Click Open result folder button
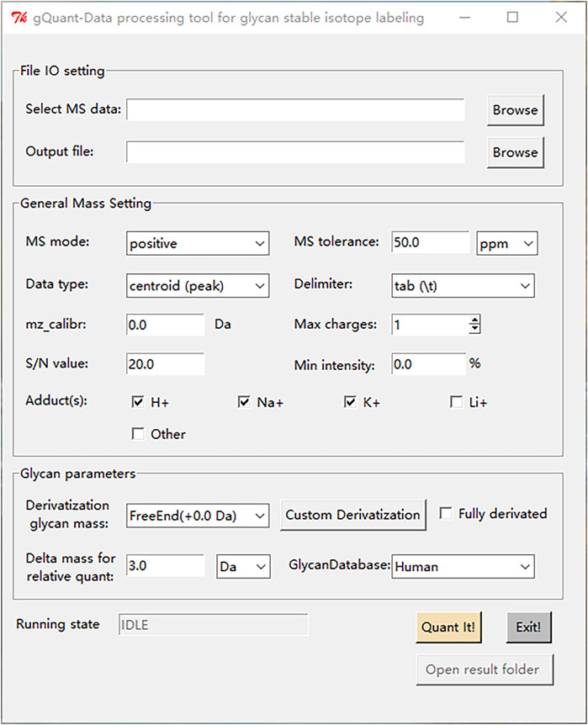The height and width of the screenshot is (725, 588). pos(485,669)
